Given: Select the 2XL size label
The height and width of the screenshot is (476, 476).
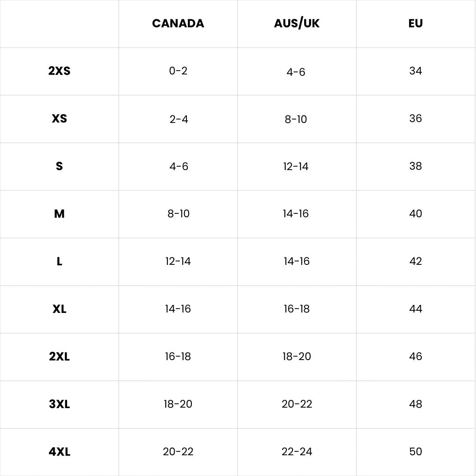Looking at the screenshot, I should [x=59, y=357].
